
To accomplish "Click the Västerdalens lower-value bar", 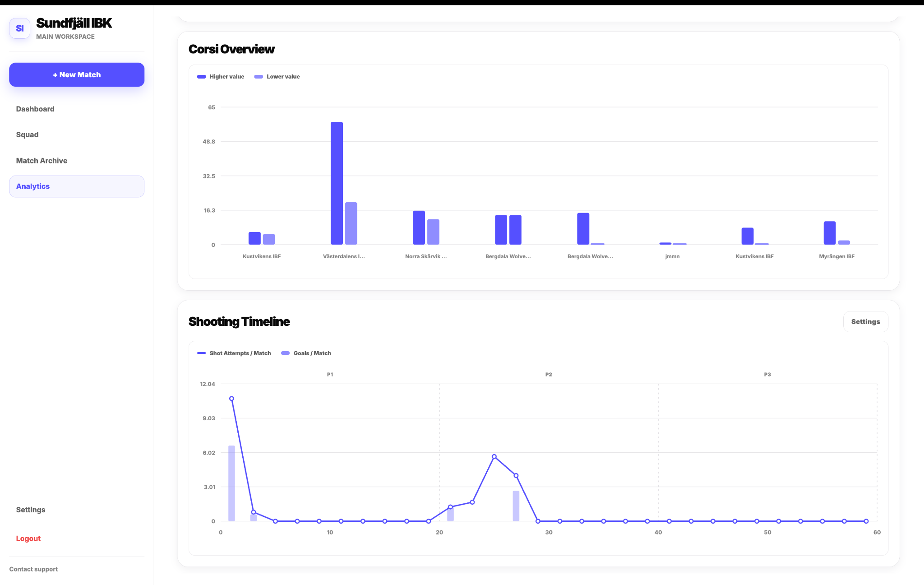I will [351, 223].
